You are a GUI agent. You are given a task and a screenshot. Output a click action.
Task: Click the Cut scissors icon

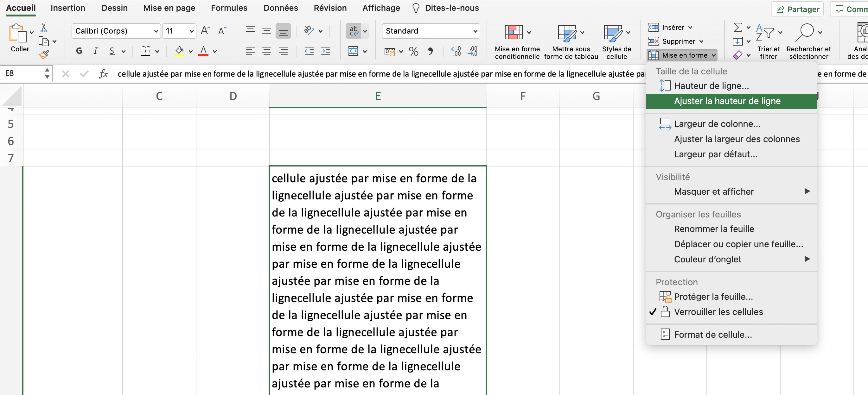(x=43, y=28)
